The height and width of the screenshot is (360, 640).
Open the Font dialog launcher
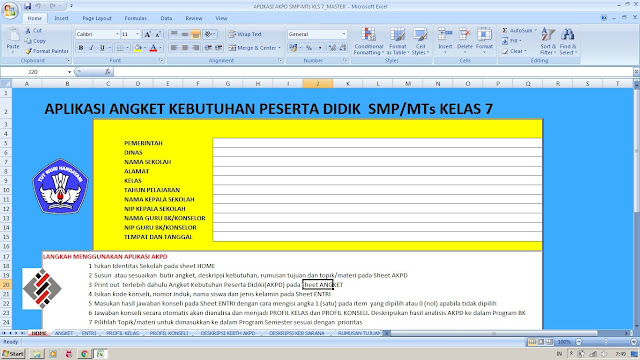(x=161, y=60)
